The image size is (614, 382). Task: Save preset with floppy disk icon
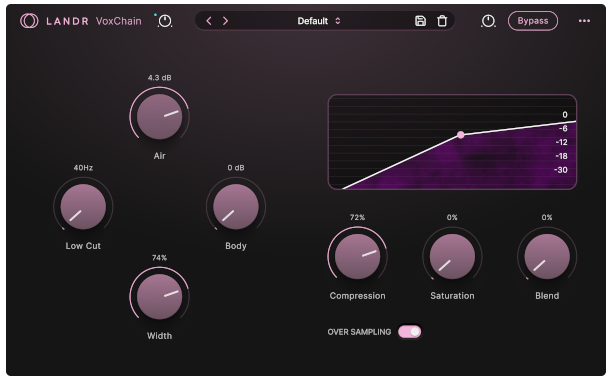tap(420, 21)
